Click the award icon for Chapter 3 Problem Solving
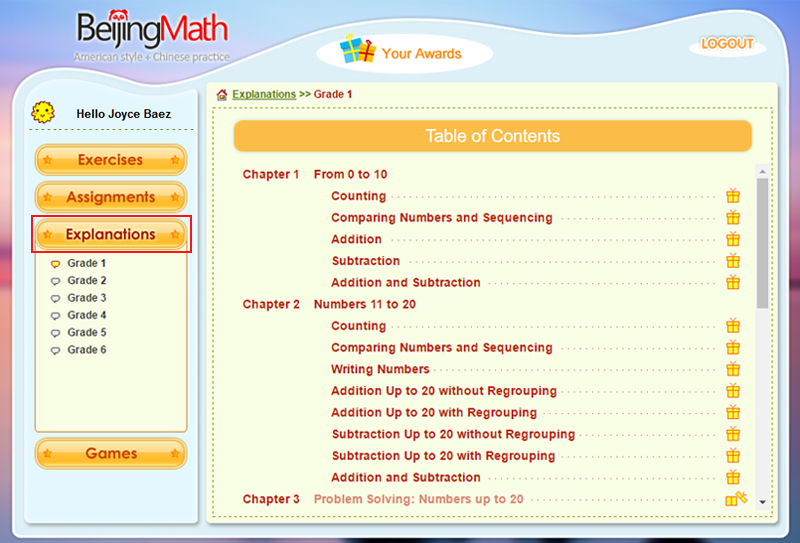Viewport: 800px width, 543px height. 736,499
